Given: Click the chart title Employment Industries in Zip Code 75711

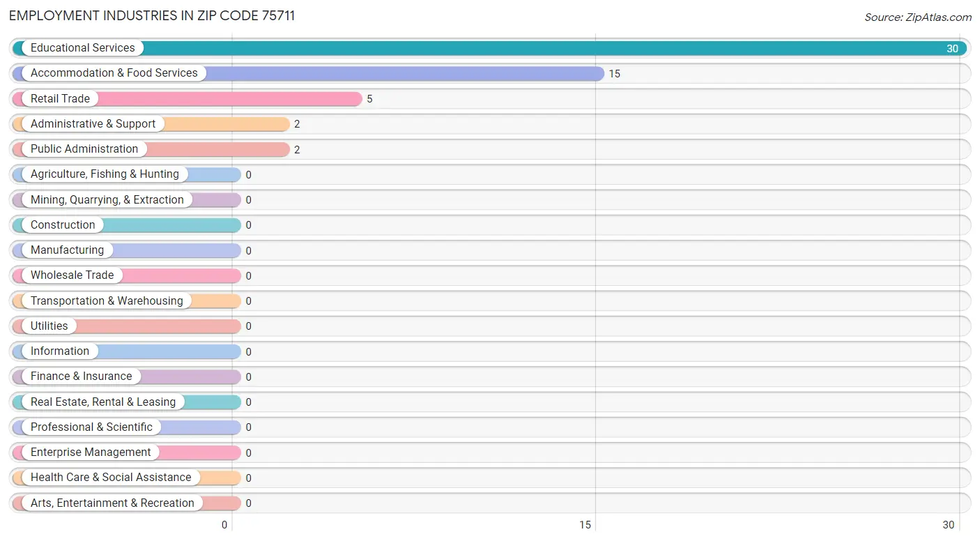Looking at the screenshot, I should point(152,15).
